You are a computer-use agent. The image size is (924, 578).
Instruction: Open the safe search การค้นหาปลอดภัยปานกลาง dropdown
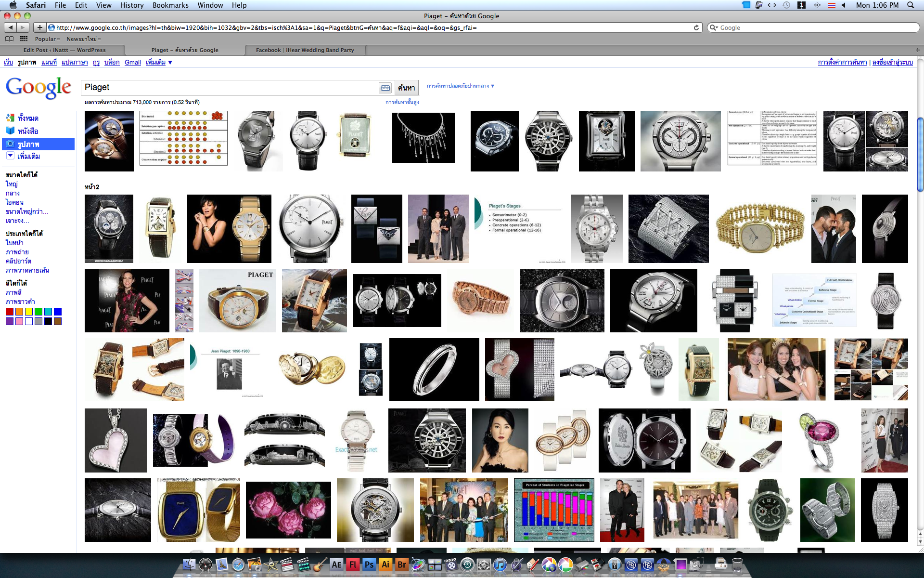pos(461,86)
